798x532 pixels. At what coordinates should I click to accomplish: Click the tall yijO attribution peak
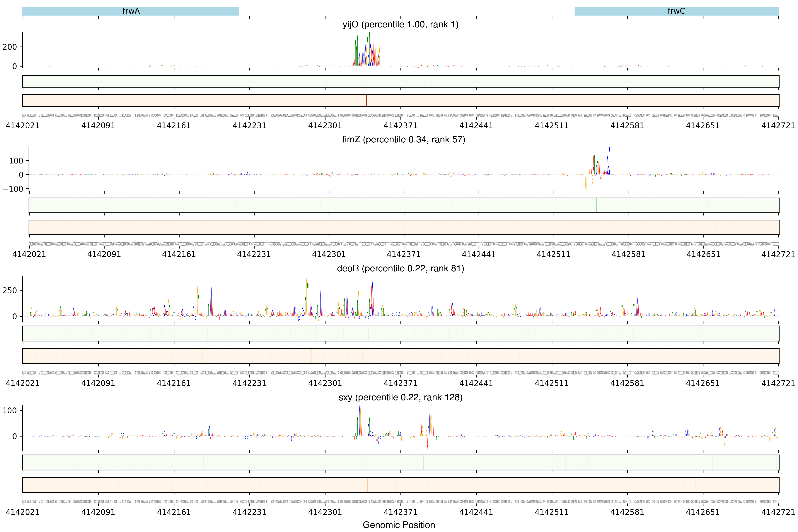pyautogui.click(x=366, y=49)
